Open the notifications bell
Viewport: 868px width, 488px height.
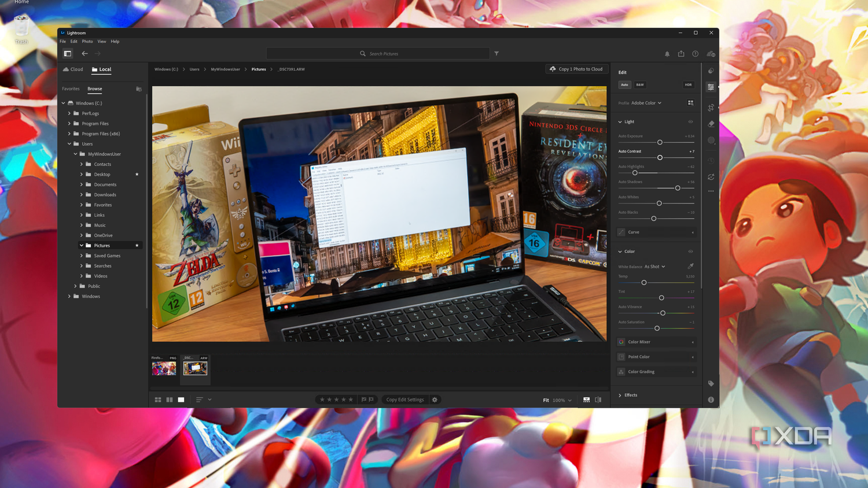pos(667,53)
